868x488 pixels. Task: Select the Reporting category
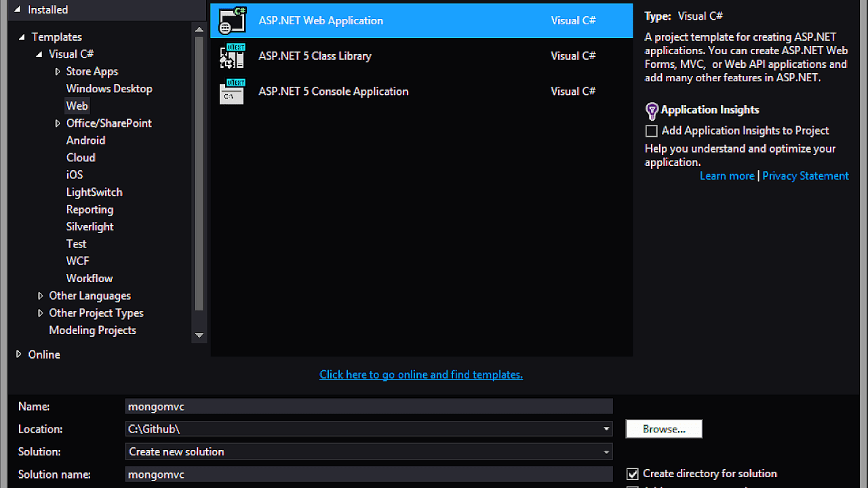90,209
